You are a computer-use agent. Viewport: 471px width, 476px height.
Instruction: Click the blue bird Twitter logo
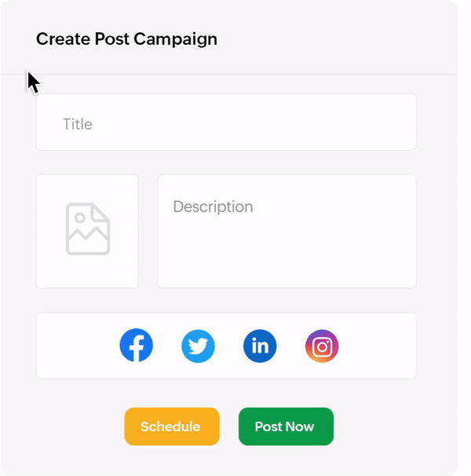tap(198, 346)
